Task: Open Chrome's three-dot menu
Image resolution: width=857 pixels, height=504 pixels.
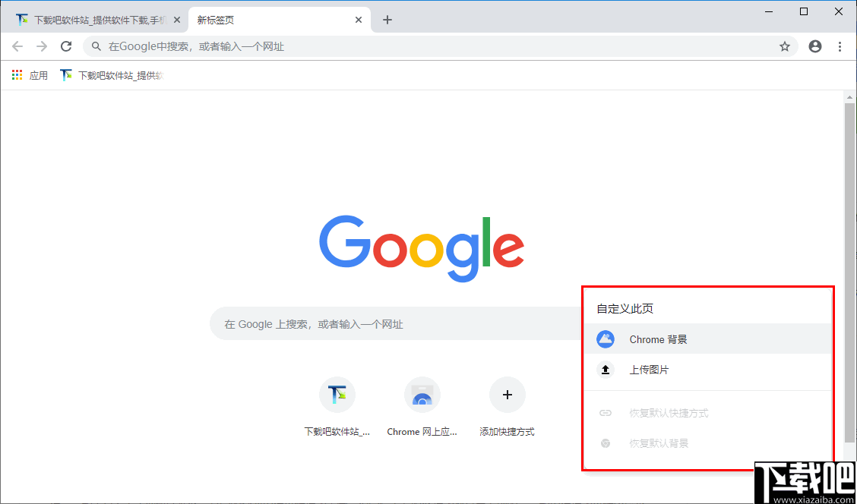Action: pos(840,46)
